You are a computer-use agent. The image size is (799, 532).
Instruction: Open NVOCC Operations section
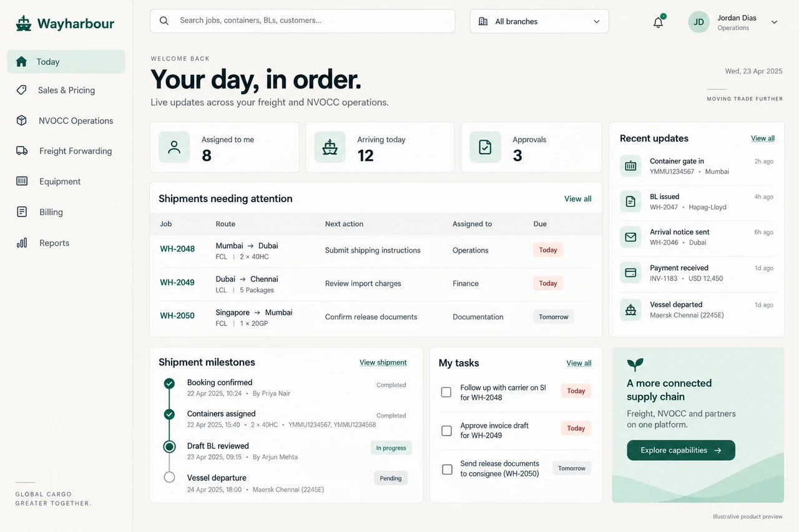click(66, 121)
